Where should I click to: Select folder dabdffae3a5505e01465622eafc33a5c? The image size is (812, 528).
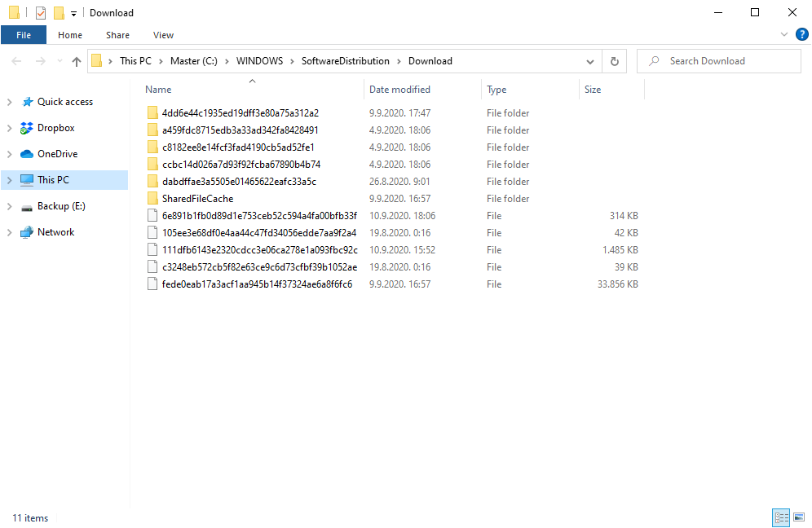click(x=239, y=181)
